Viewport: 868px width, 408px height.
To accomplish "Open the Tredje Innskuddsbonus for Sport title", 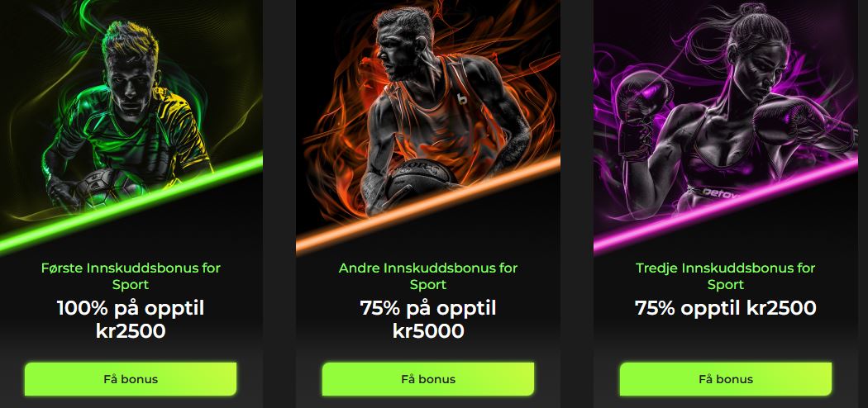I will tap(726, 277).
